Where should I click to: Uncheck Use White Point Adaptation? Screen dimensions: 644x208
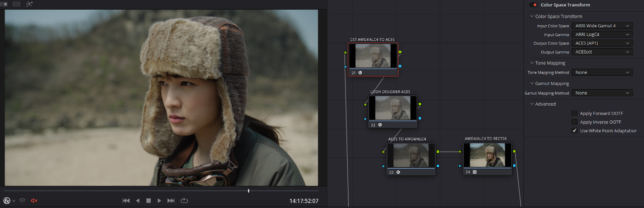click(x=575, y=130)
